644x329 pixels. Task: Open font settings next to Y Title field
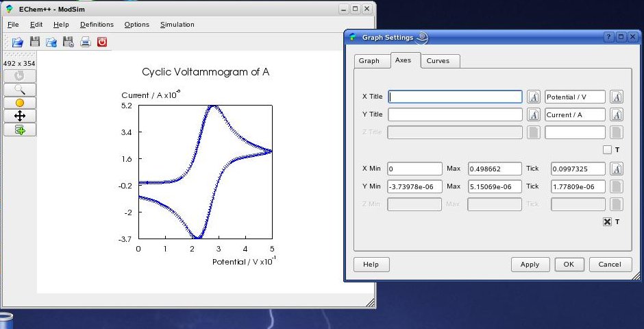pos(534,114)
